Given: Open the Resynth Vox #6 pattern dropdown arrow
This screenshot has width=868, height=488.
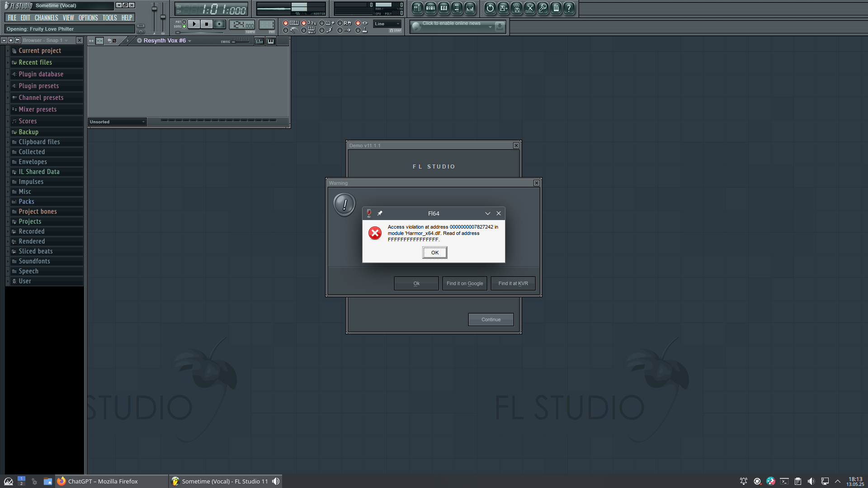Looking at the screenshot, I should (190, 41).
